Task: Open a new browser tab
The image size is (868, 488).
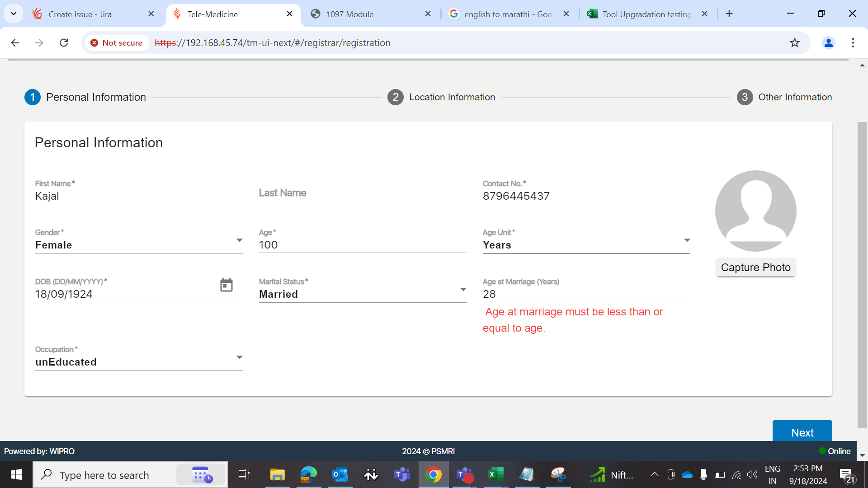Action: 729,14
